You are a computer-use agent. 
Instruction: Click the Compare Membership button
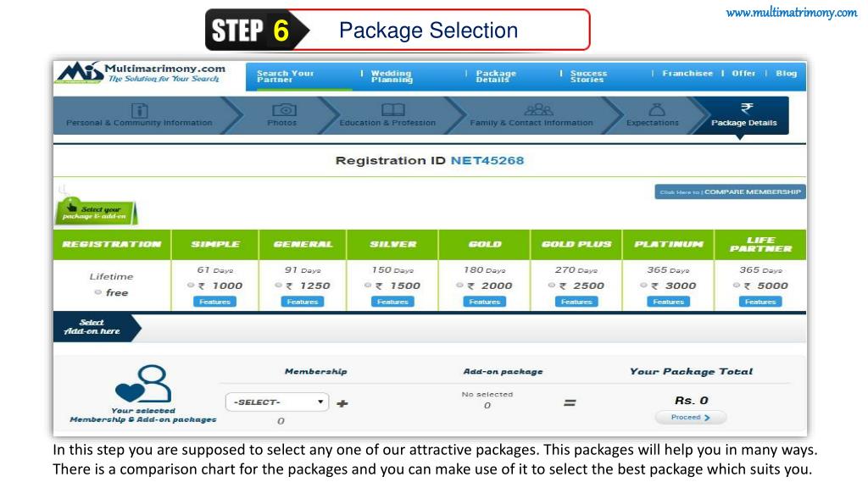[x=730, y=192]
